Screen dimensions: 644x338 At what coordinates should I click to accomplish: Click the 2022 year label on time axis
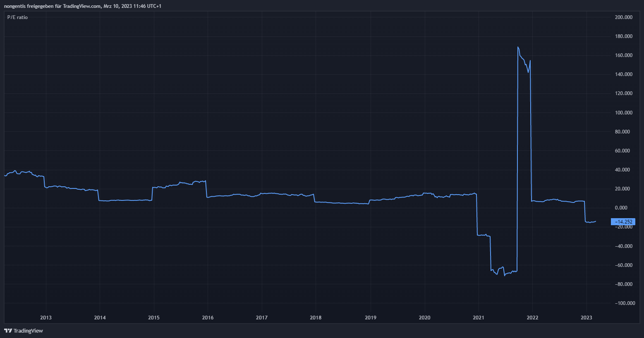[x=532, y=317]
